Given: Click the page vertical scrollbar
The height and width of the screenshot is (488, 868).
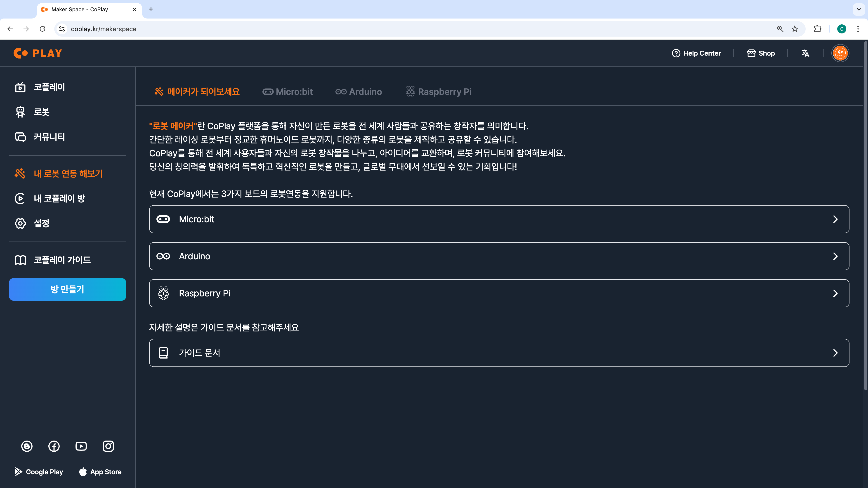Looking at the screenshot, I should [x=865, y=216].
